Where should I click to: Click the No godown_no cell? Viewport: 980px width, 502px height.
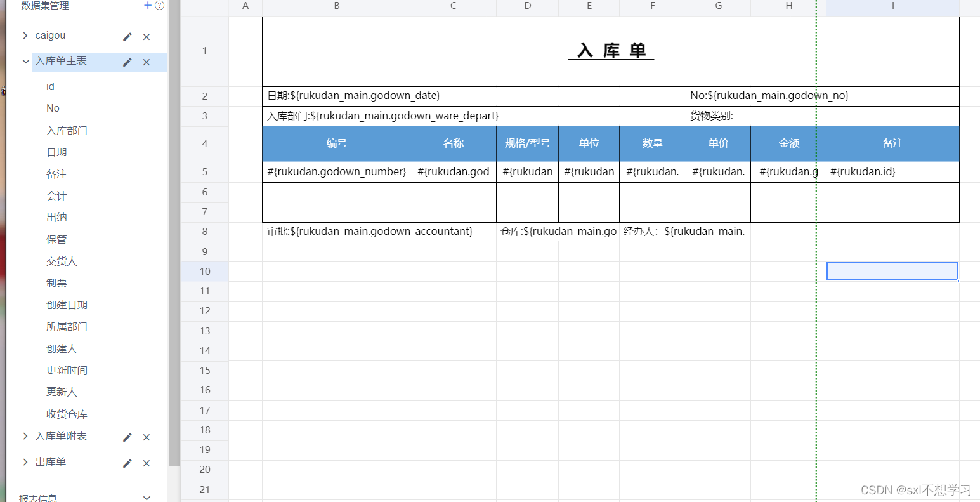tap(823, 96)
